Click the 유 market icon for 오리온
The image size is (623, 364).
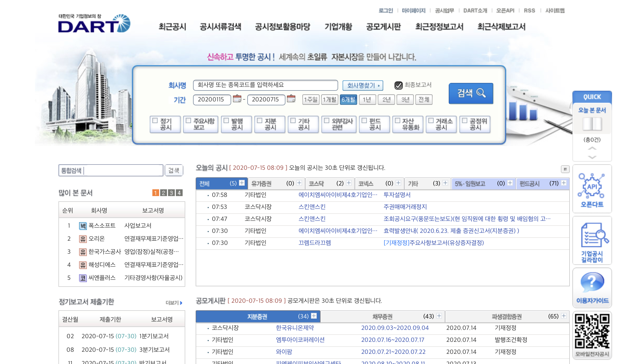pos(83,239)
